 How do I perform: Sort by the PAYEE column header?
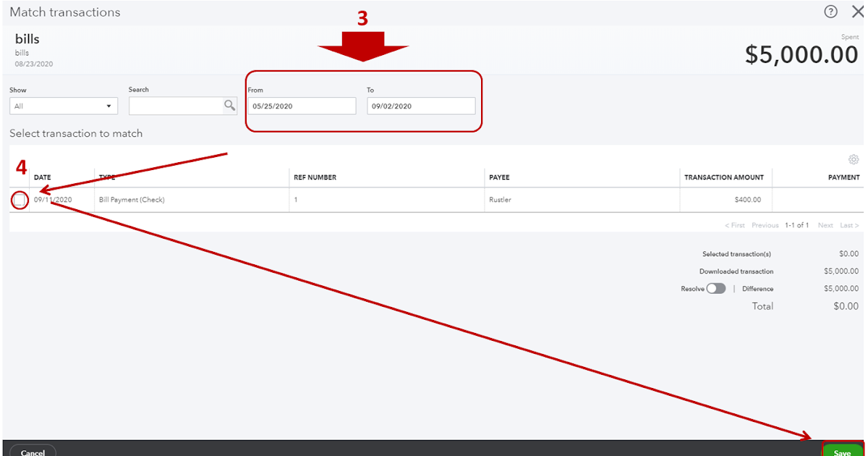coord(501,177)
